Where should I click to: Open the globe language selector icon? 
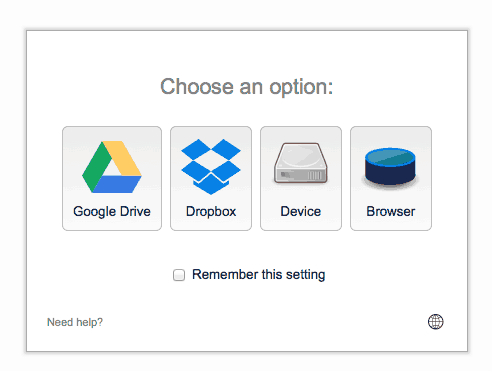435,322
